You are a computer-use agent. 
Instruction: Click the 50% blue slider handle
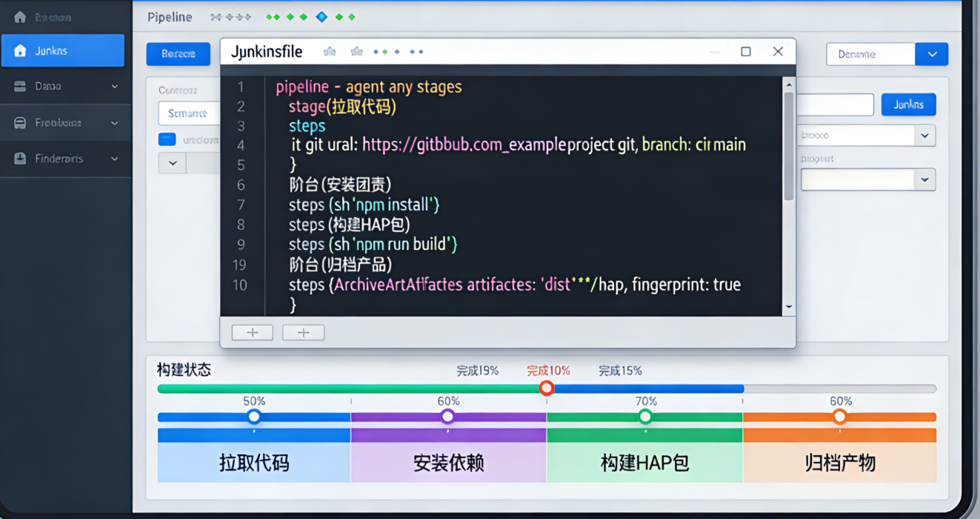click(254, 417)
